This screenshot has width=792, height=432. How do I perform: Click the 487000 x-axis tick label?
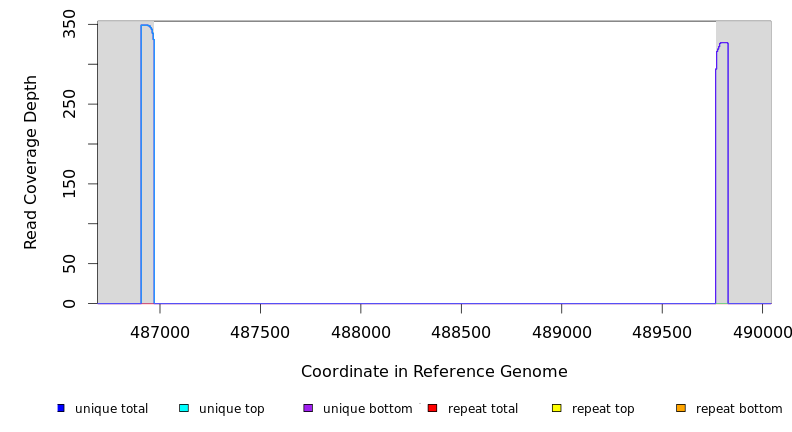click(160, 332)
